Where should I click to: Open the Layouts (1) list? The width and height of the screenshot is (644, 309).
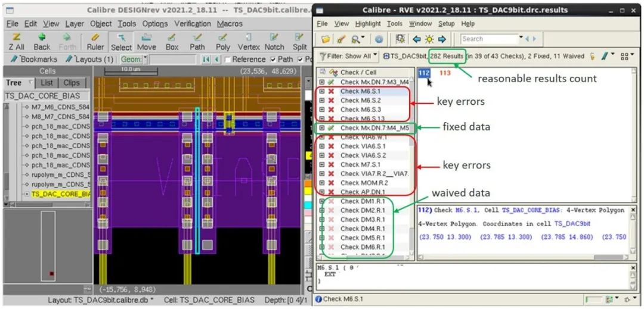[89, 60]
